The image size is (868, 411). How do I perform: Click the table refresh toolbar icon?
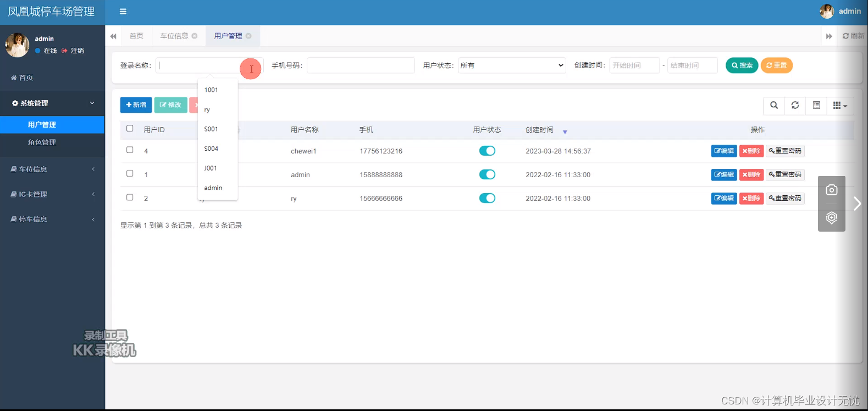pyautogui.click(x=795, y=105)
